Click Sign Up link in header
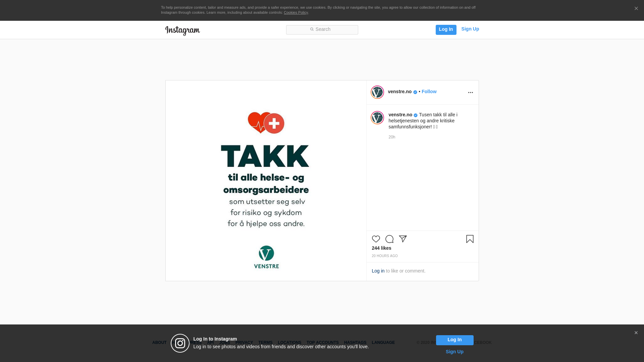The height and width of the screenshot is (362, 644). click(x=470, y=29)
